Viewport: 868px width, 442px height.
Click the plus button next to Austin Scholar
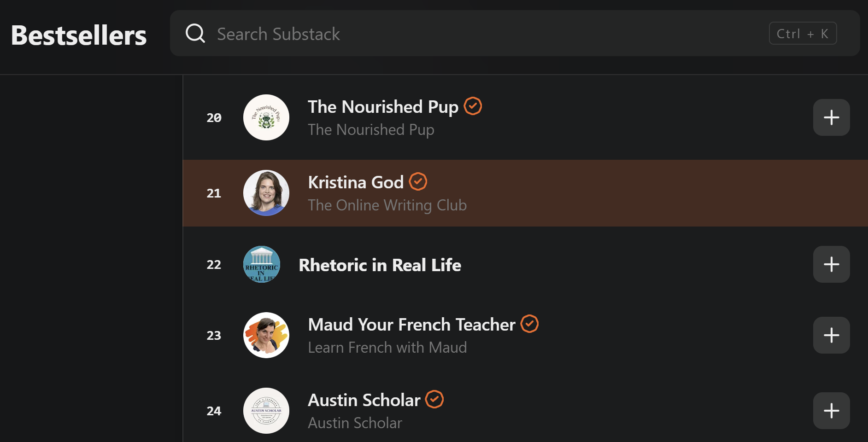(x=831, y=411)
